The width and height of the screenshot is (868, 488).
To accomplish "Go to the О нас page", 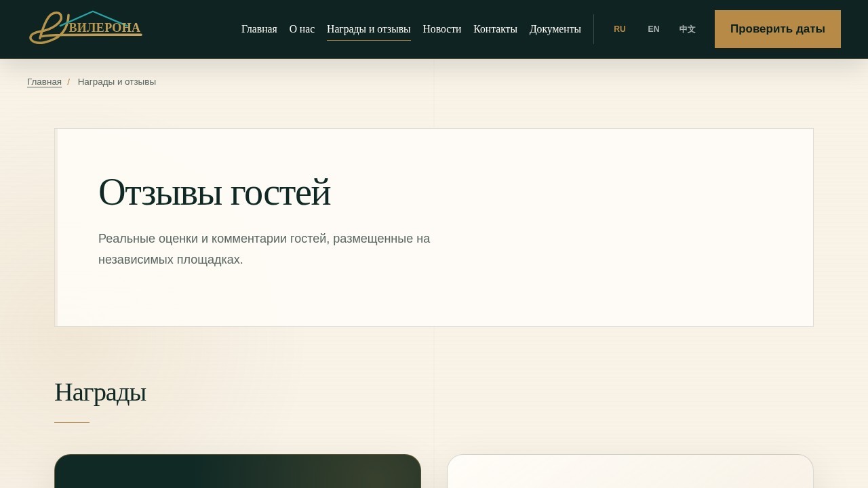I will (302, 29).
